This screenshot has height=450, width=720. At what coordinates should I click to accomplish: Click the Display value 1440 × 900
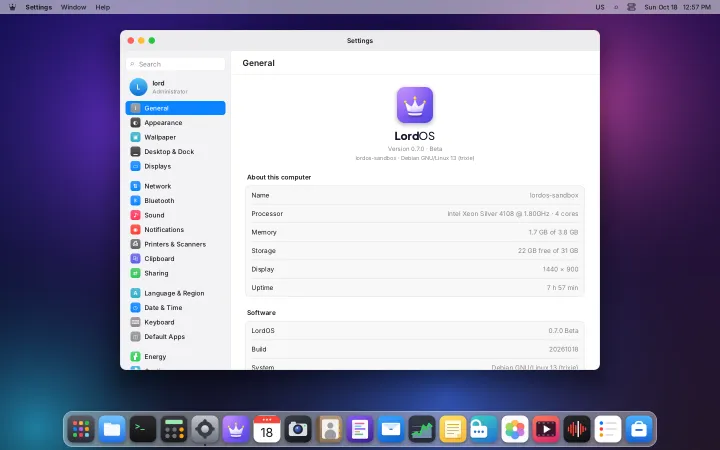click(560, 269)
